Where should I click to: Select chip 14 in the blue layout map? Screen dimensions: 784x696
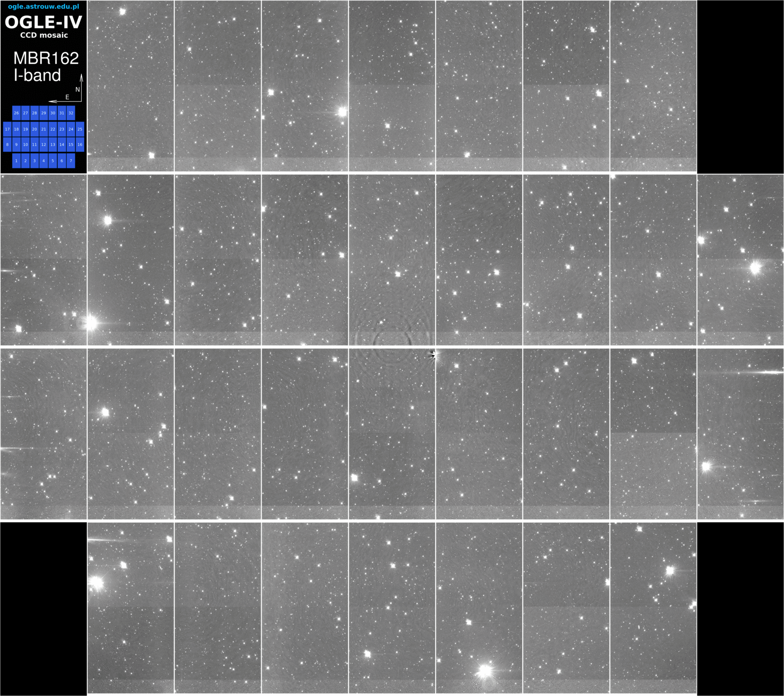(x=62, y=144)
